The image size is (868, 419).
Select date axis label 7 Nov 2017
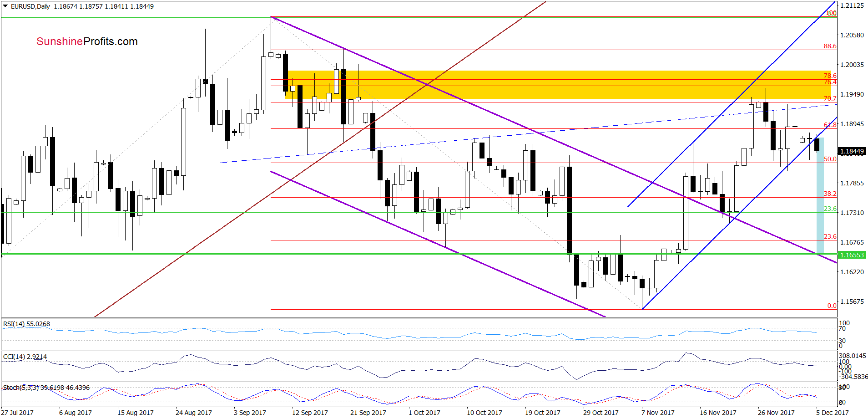tap(658, 413)
